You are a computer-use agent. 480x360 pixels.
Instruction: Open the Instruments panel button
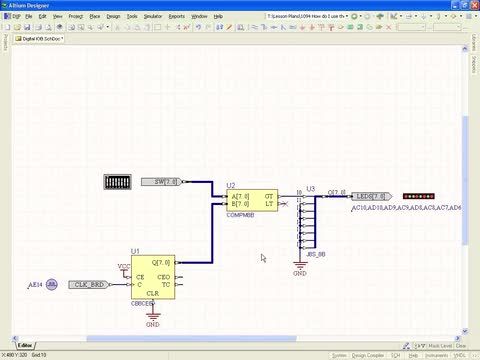pyautogui.click(x=436, y=356)
